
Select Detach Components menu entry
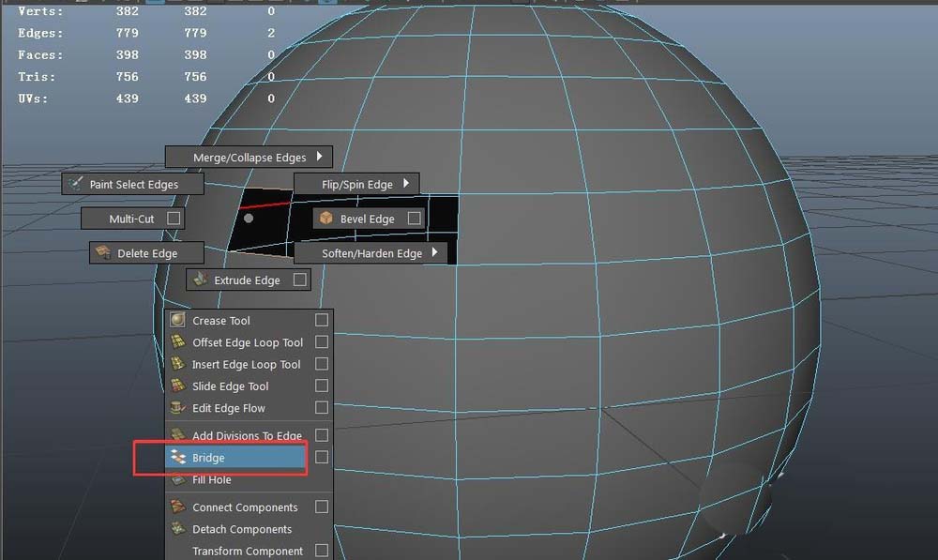click(249, 529)
